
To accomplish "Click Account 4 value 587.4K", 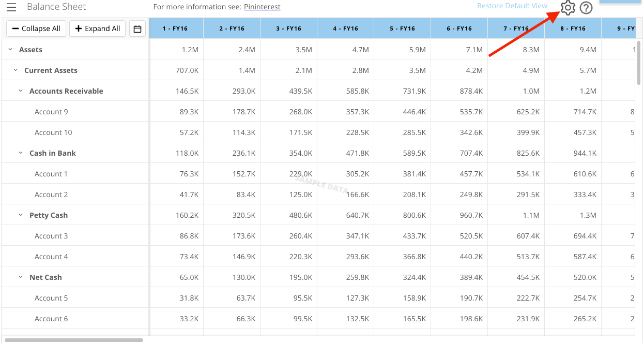I will tap(585, 257).
